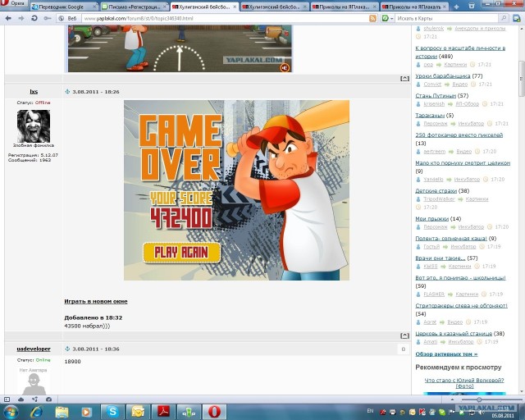Open the Opera main menu button

point(13,3)
